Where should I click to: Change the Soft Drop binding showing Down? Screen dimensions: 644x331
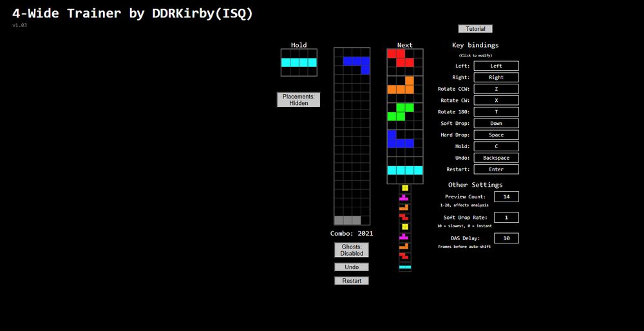tap(496, 123)
